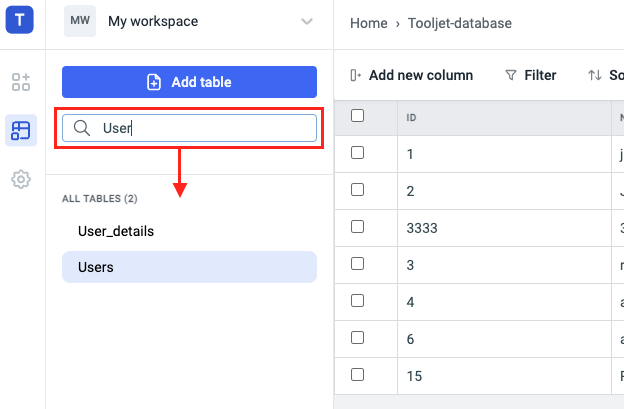The height and width of the screenshot is (409, 624).
Task: Check the row with ID 1
Action: (x=358, y=153)
